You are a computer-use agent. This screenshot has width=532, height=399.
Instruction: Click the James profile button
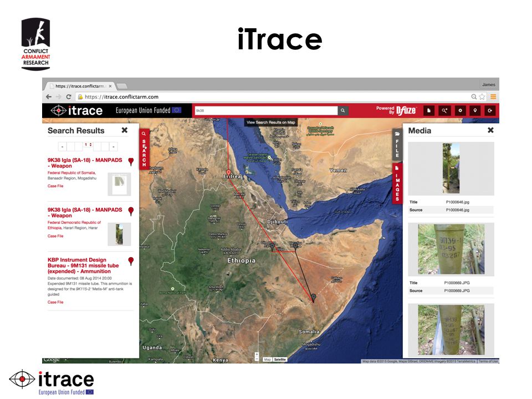(489, 84)
